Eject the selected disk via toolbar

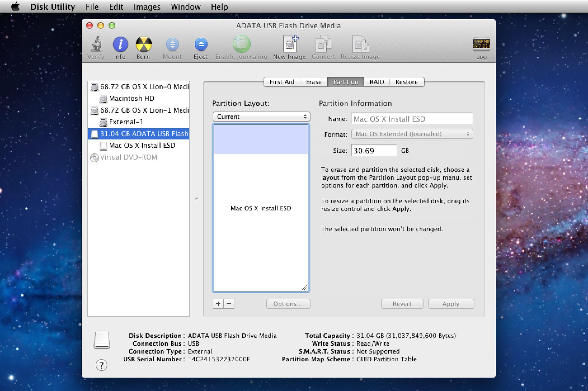click(x=201, y=44)
